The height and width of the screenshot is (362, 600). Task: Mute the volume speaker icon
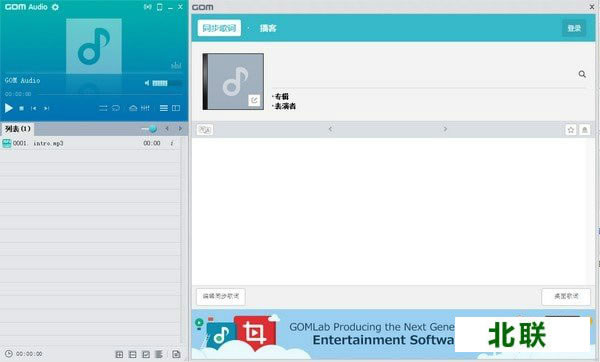coord(147,83)
